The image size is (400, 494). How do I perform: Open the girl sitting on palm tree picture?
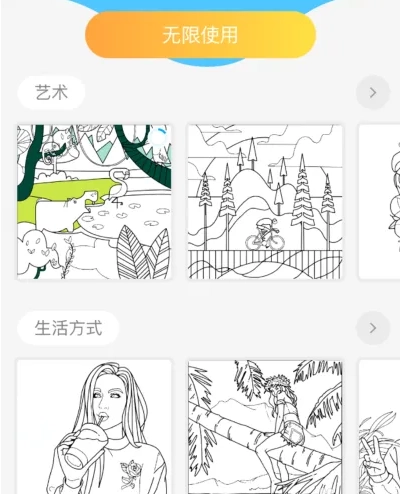point(265,427)
